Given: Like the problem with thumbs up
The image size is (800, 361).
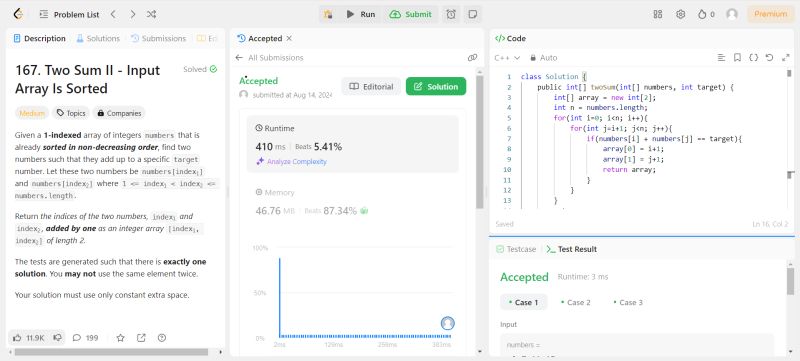Looking at the screenshot, I should tap(29, 338).
